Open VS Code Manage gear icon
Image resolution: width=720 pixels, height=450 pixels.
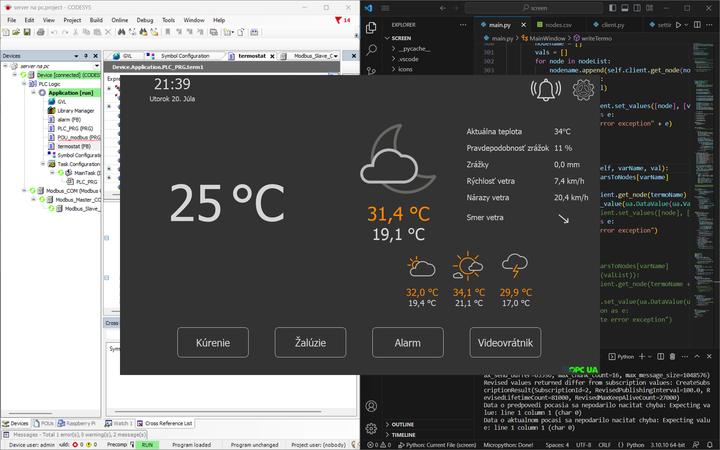pyautogui.click(x=371, y=429)
